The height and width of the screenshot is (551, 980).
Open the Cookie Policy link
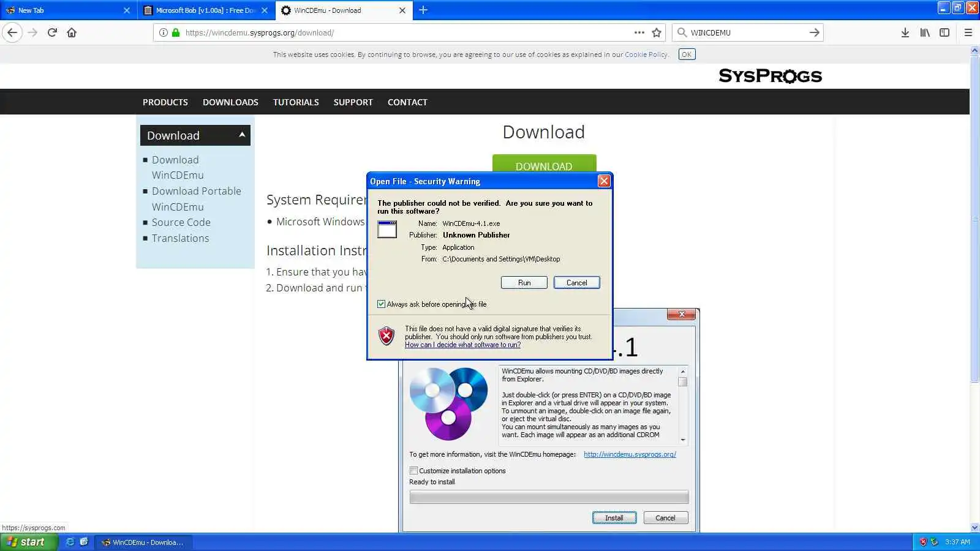pyautogui.click(x=646, y=54)
